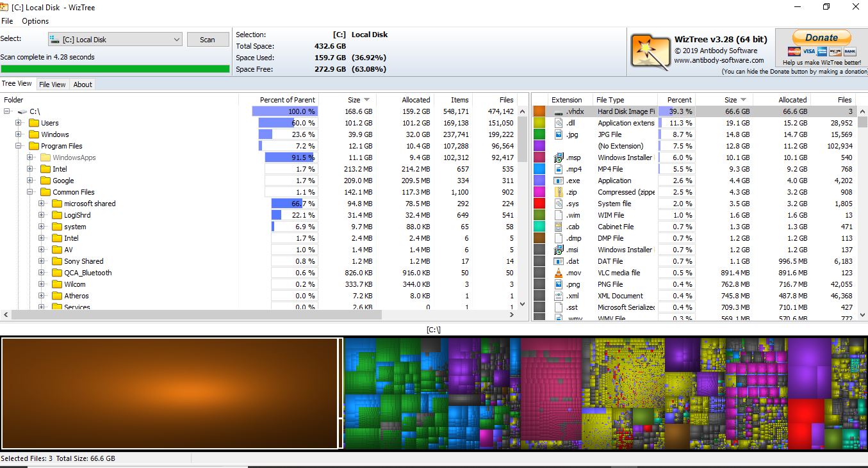Click the .dat file type icon
This screenshot has height=468, width=868.
coord(558,261)
